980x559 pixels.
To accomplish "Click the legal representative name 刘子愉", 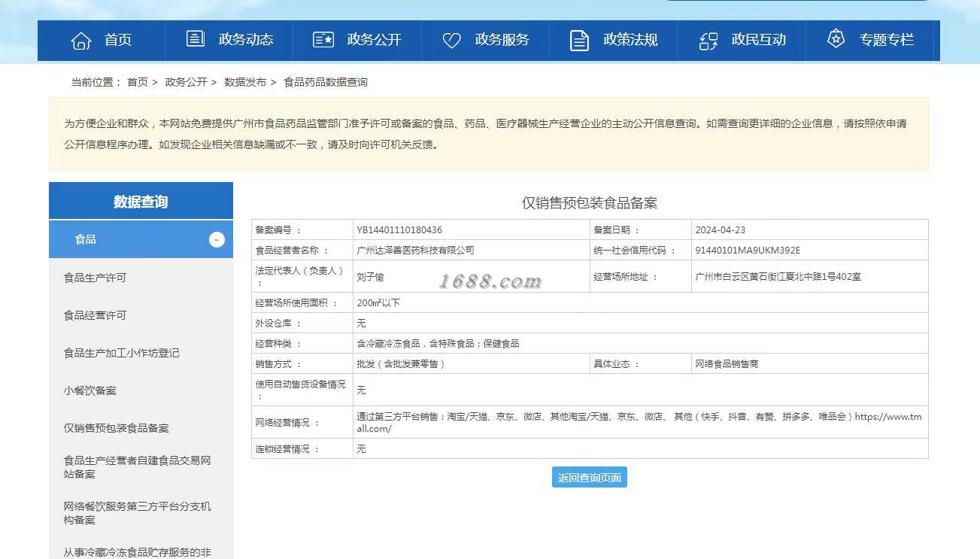I will pos(370,277).
